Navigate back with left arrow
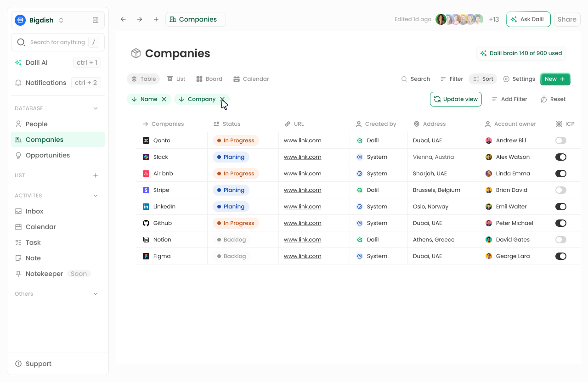588x382 pixels. (x=123, y=19)
